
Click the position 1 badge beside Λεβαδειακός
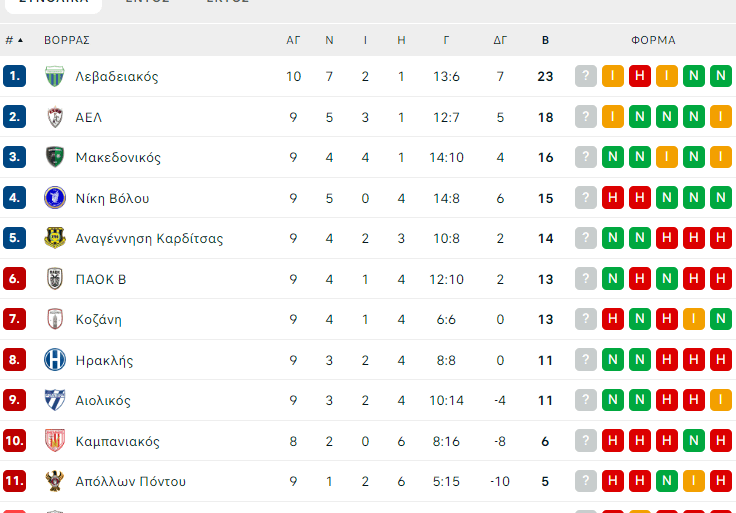click(x=14, y=76)
